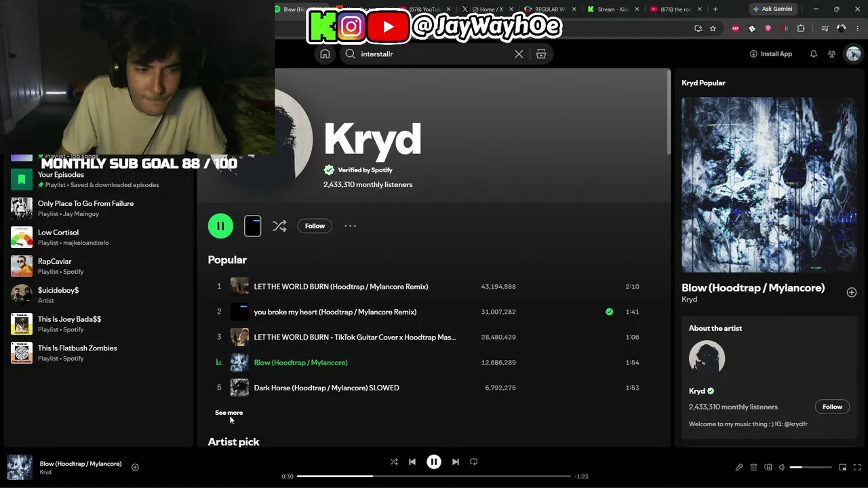The width and height of the screenshot is (868, 488).
Task: Go to Spotify Home via house icon
Action: tap(325, 54)
